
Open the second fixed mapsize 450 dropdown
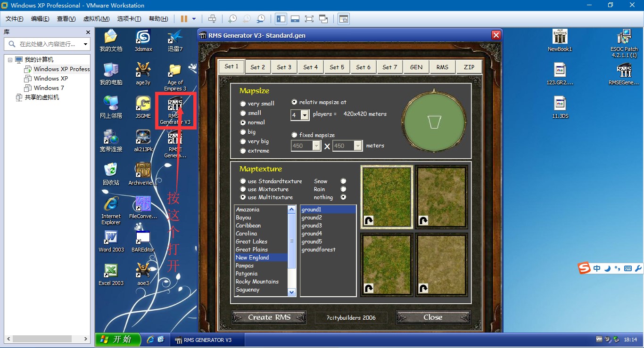click(x=358, y=146)
